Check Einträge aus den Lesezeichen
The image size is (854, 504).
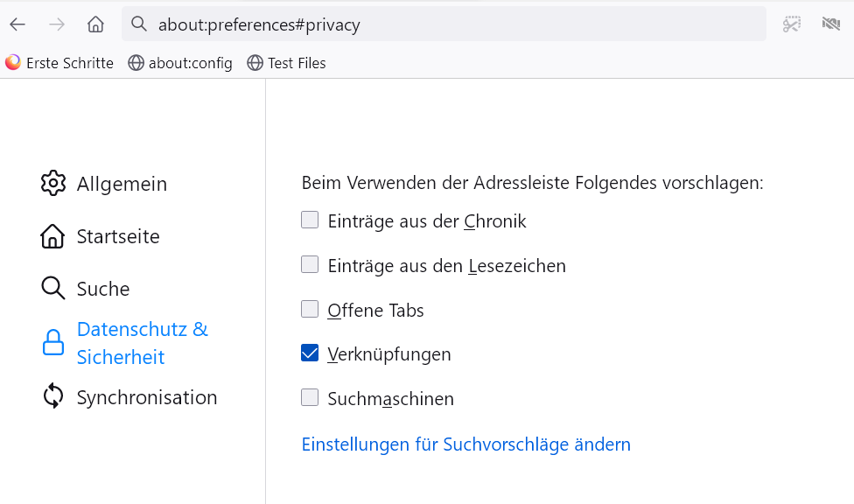(310, 264)
